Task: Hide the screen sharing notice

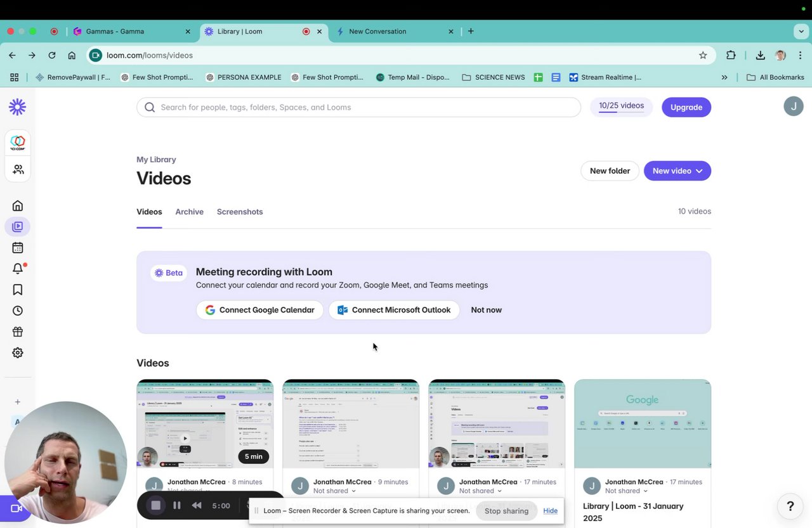Action: tap(550, 511)
